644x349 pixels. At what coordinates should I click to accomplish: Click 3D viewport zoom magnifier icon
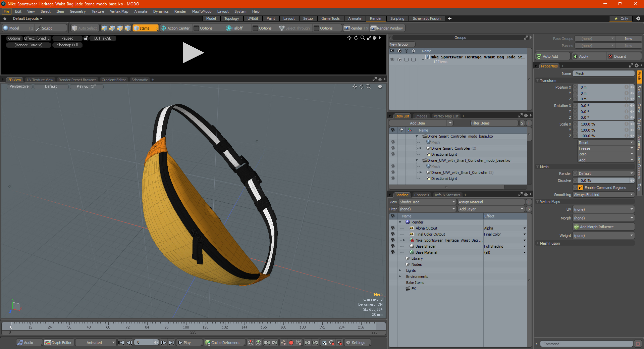point(368,87)
